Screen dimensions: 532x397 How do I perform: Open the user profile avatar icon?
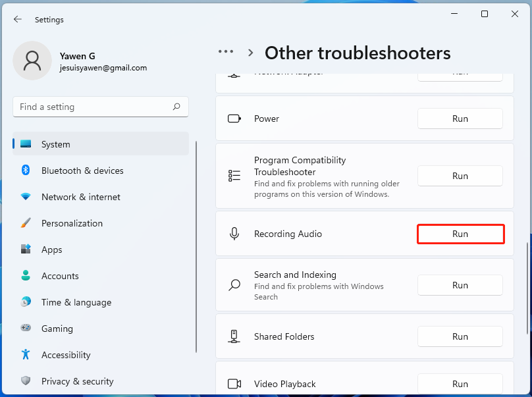(32, 61)
